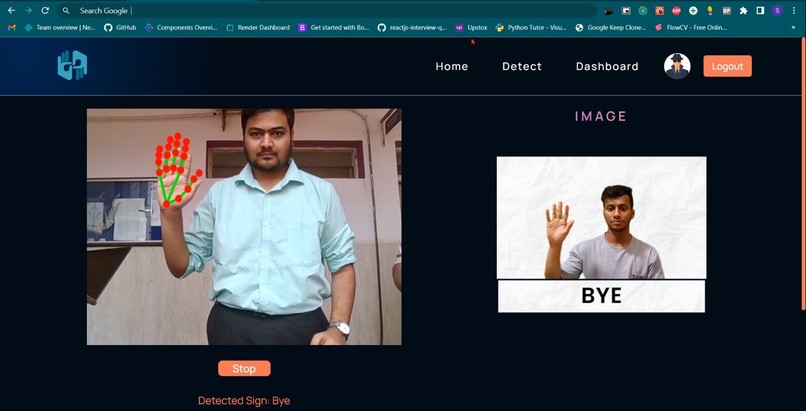Open the Python Tutor bookmark

tap(531, 28)
